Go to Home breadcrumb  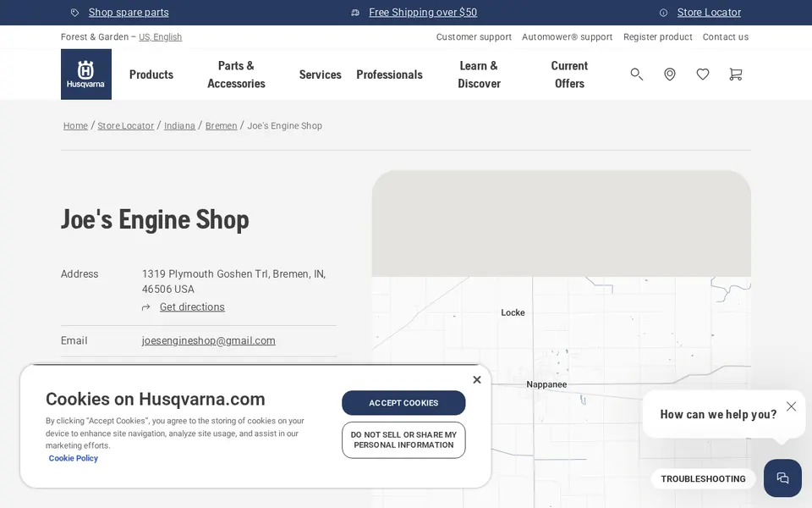tap(75, 125)
